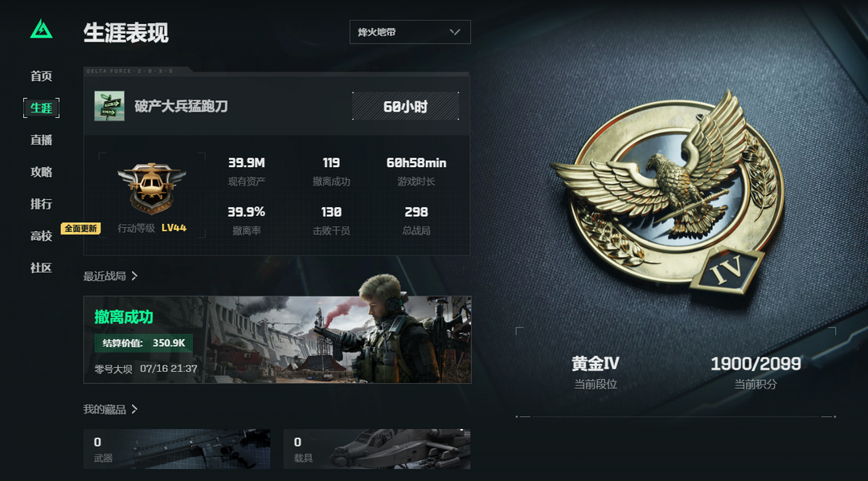868x481 pixels.
Task: Click the 全面更新 yellow badge
Action: coord(81,228)
